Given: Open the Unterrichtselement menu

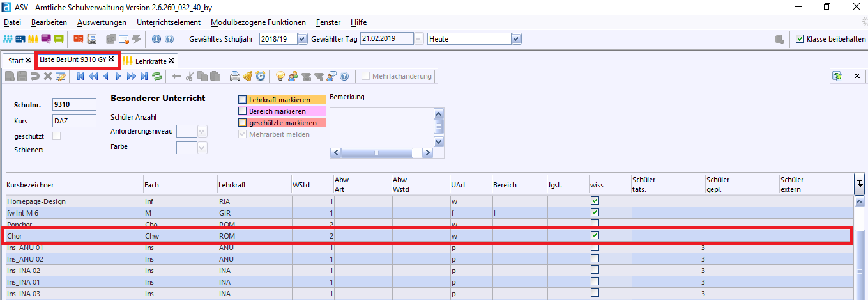Looking at the screenshot, I should pyautogui.click(x=169, y=22).
